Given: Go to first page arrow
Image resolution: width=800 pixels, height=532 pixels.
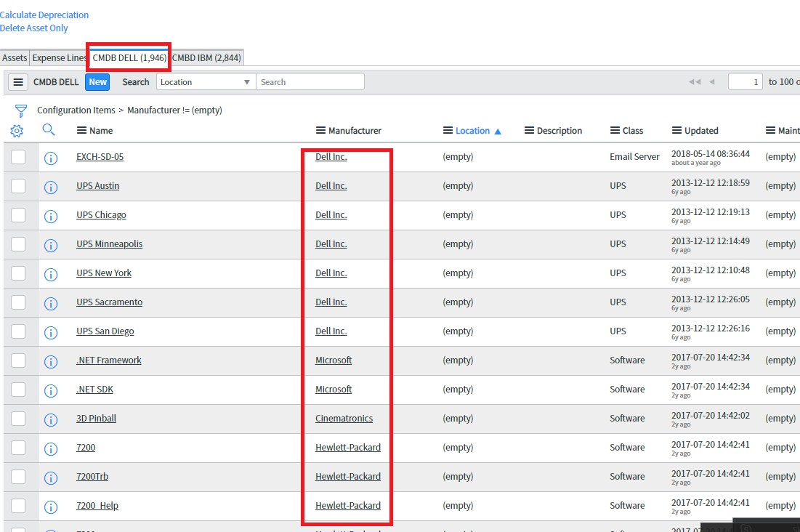Looking at the screenshot, I should 695,81.
